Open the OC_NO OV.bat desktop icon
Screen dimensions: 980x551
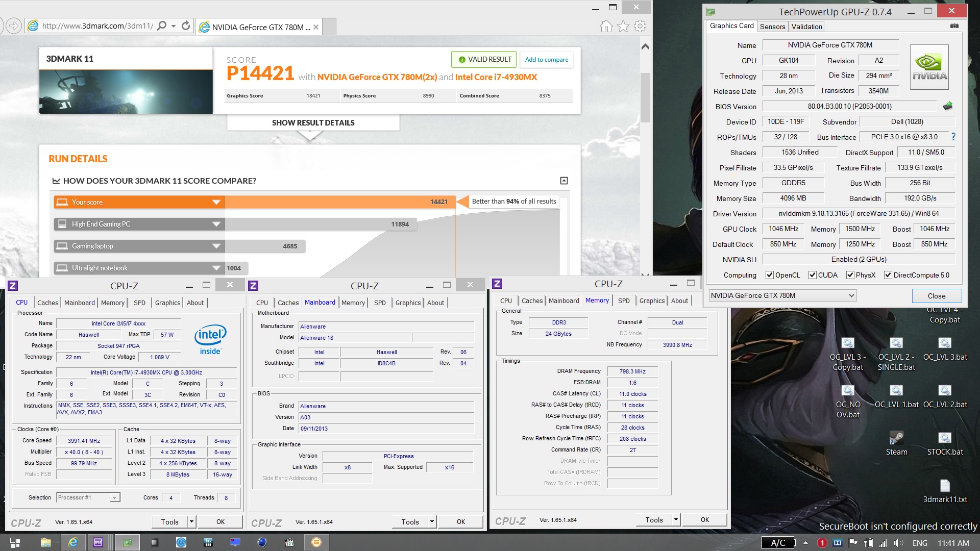[848, 403]
